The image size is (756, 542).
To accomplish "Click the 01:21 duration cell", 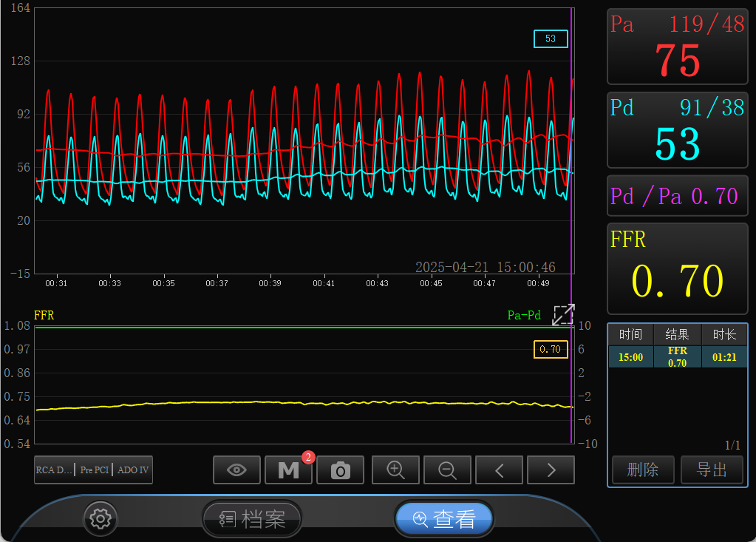I will click(x=724, y=357).
